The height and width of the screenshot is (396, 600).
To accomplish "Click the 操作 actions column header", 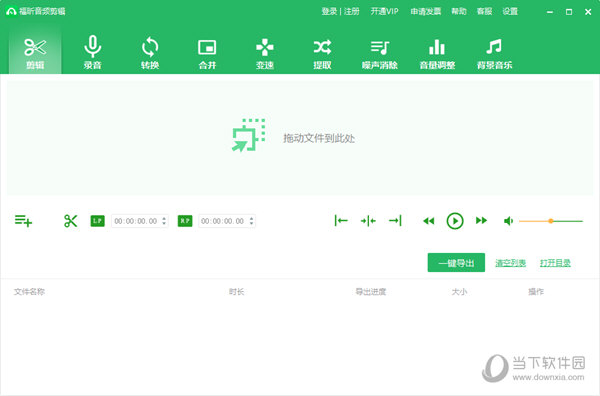I will tap(536, 292).
